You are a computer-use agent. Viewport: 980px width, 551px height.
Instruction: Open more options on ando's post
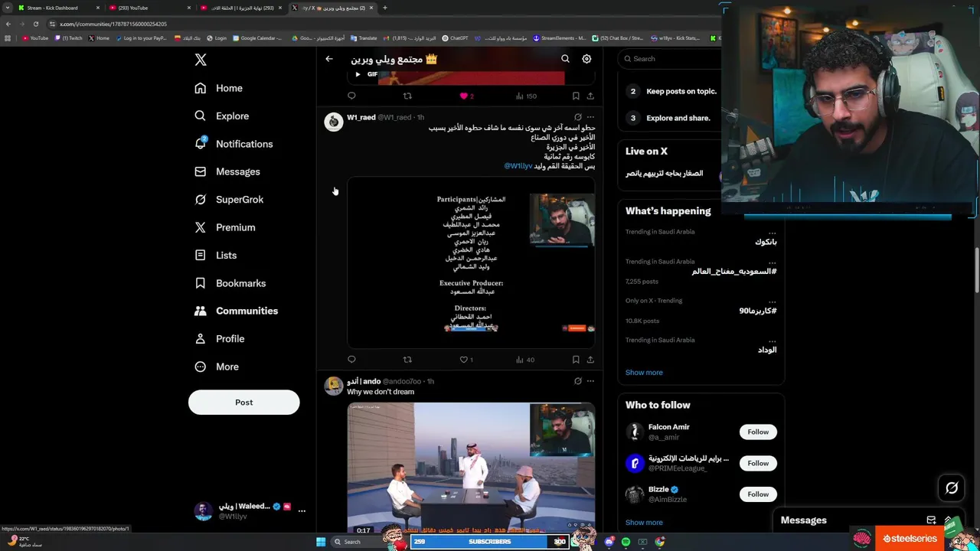click(x=590, y=381)
